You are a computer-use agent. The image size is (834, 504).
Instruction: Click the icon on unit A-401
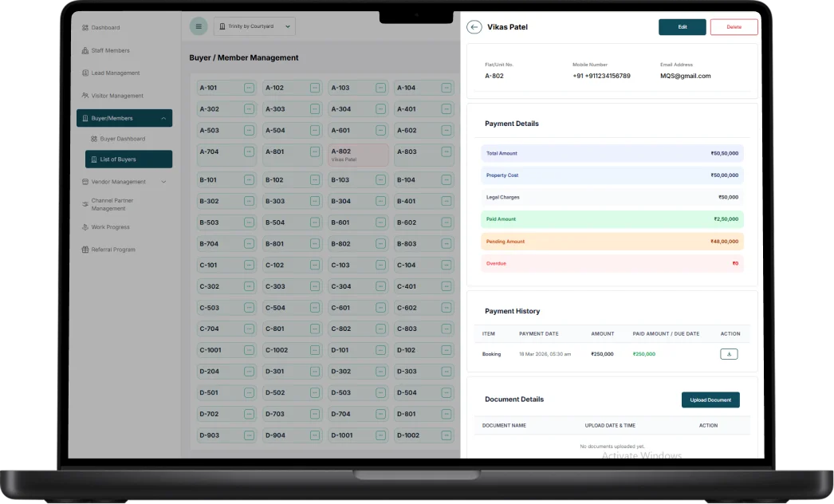(447, 109)
